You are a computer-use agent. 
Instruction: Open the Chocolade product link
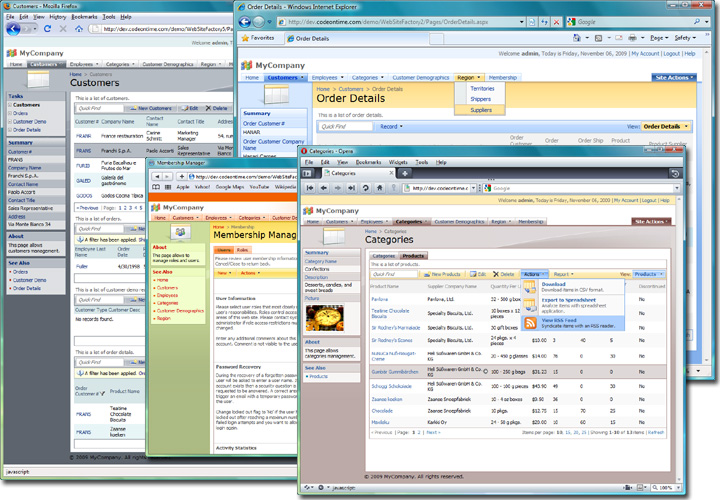pyautogui.click(x=382, y=411)
